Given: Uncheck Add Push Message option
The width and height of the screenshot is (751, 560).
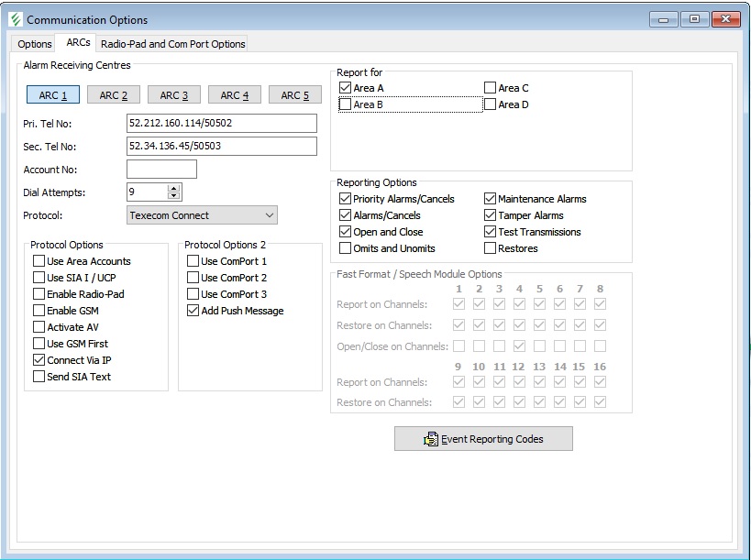Looking at the screenshot, I should tap(193, 311).
